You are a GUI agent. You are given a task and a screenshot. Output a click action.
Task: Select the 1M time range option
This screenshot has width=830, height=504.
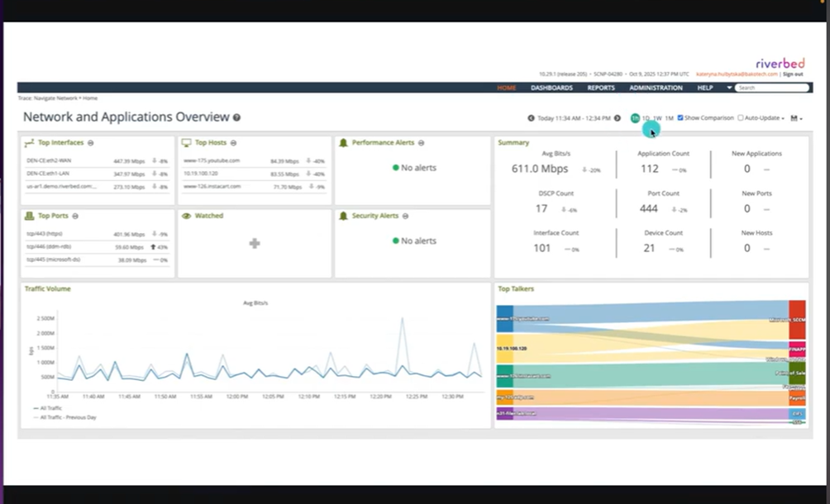tap(669, 118)
